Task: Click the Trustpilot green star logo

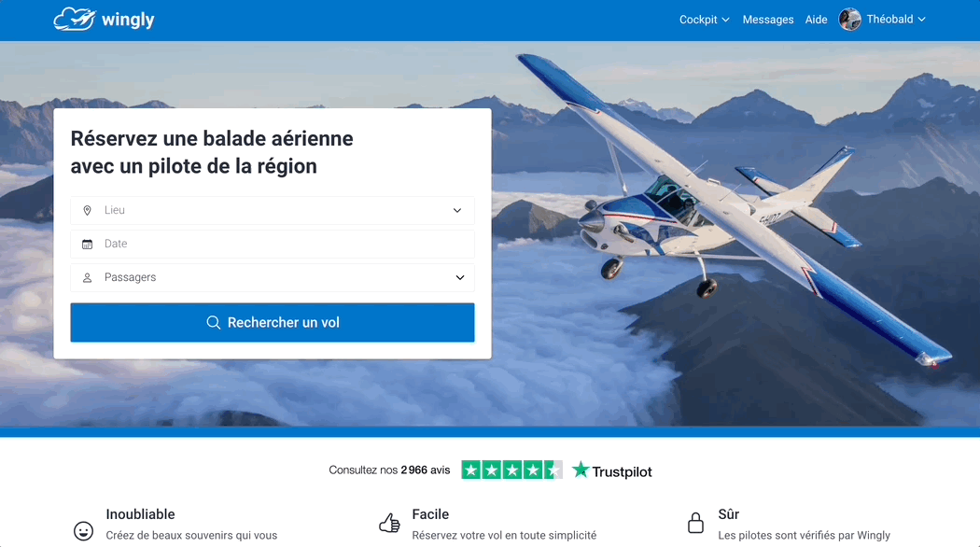Action: click(x=581, y=470)
